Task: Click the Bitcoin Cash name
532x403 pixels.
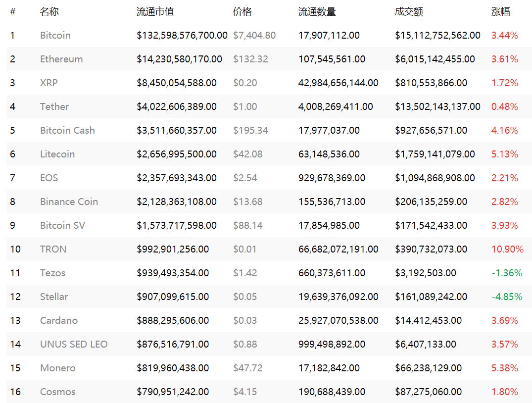Action: [67, 130]
